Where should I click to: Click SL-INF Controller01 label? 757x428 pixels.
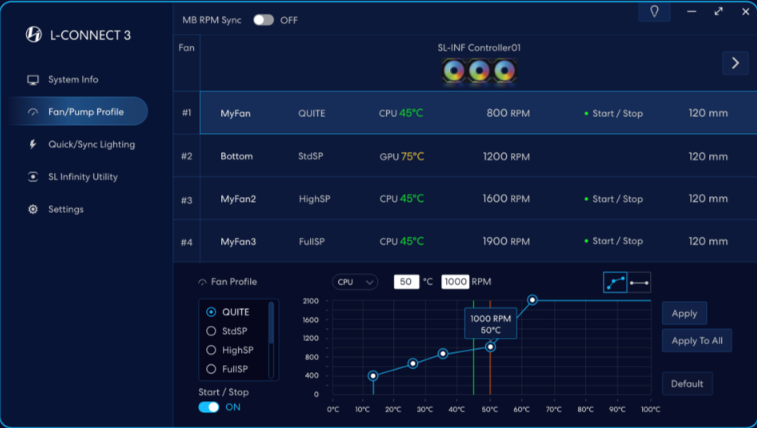coord(479,48)
